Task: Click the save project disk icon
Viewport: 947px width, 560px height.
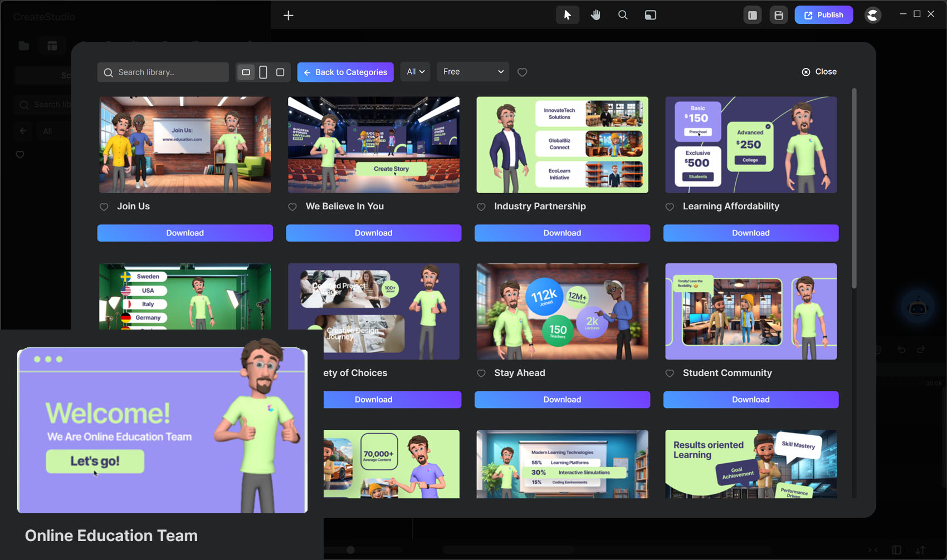Action: [779, 15]
